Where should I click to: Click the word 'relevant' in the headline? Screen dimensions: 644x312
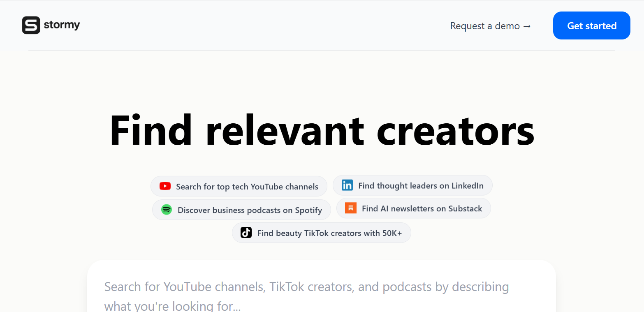click(285, 130)
